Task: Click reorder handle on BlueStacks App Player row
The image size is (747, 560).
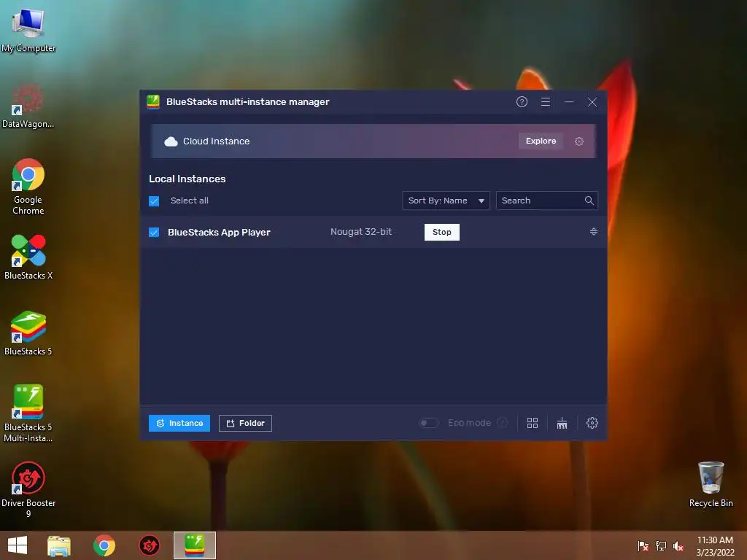Action: [x=594, y=231]
